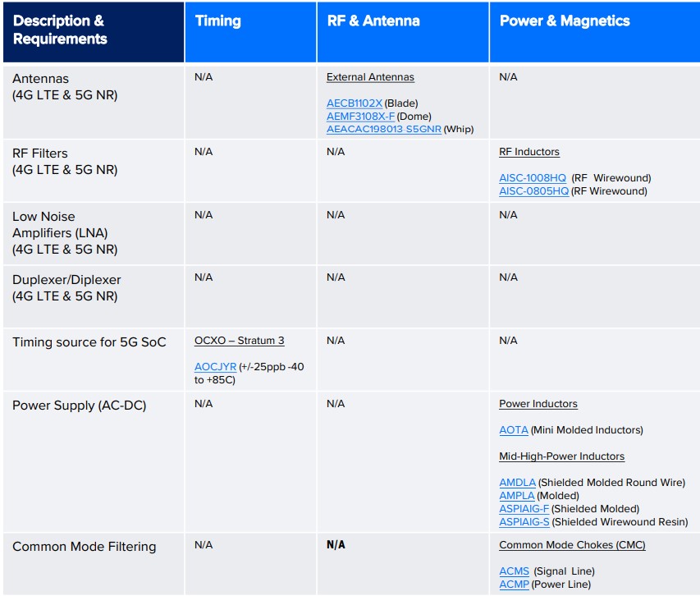
Task: Click the Timing N/A in Antennas row
Action: point(204,77)
